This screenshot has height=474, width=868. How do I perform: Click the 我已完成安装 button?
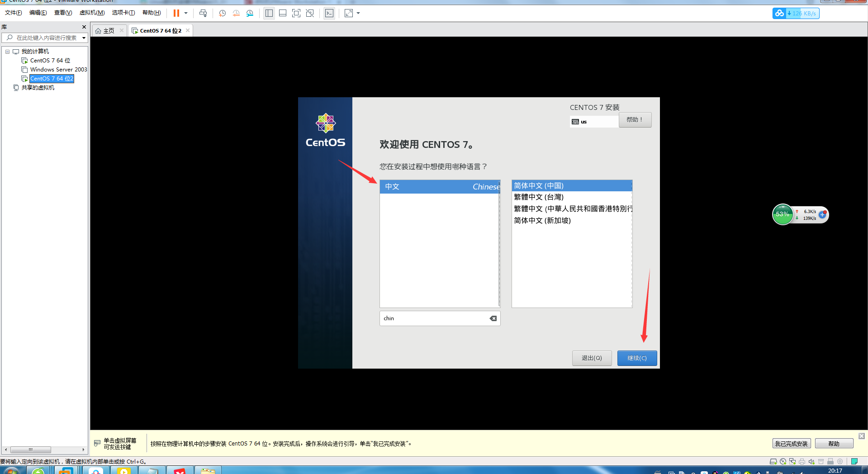(x=791, y=444)
